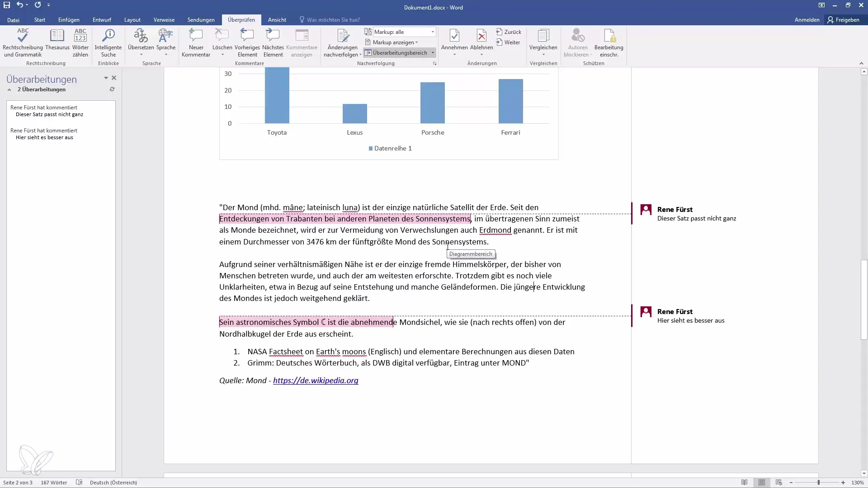Collapse the ribbon with the arrow
868x488 pixels.
pos(861,63)
